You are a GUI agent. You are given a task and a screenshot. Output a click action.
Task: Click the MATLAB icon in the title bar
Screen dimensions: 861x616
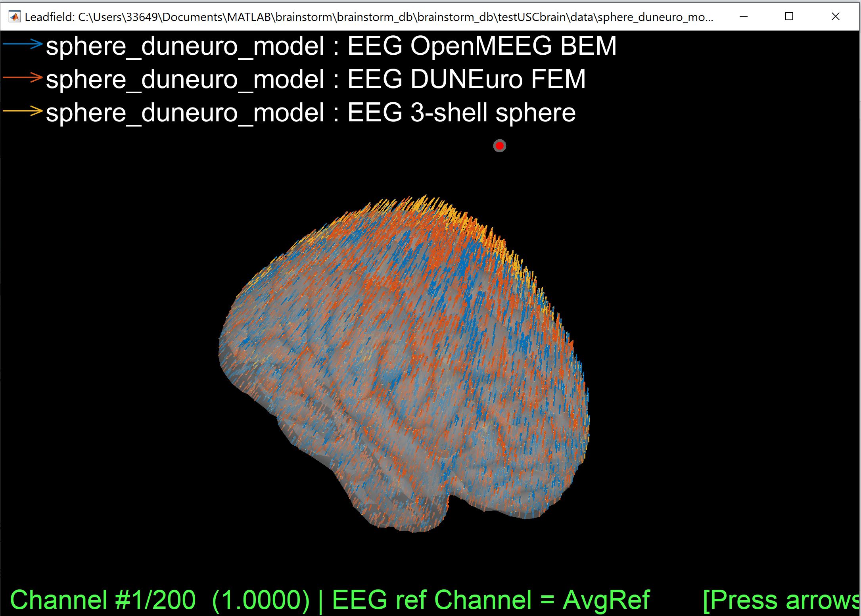(x=15, y=17)
